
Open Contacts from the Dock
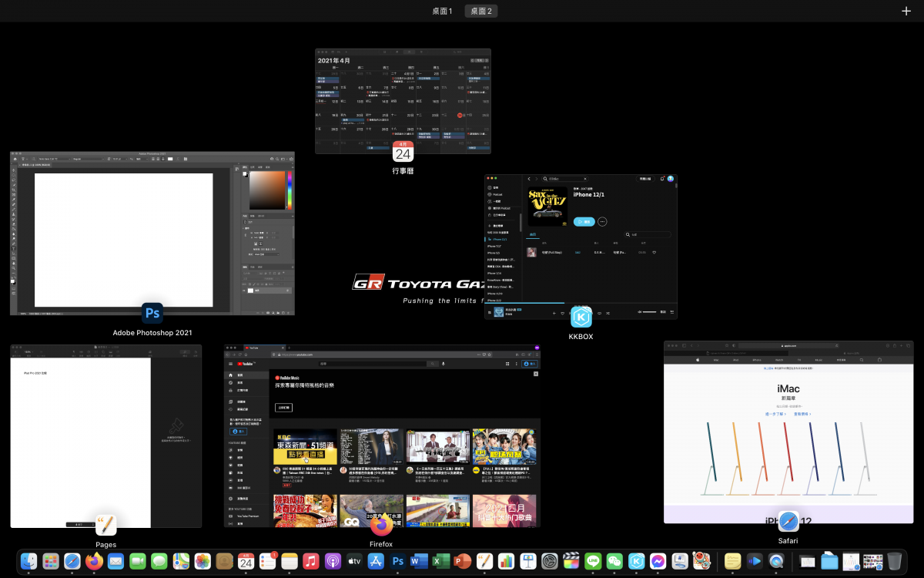[224, 562]
